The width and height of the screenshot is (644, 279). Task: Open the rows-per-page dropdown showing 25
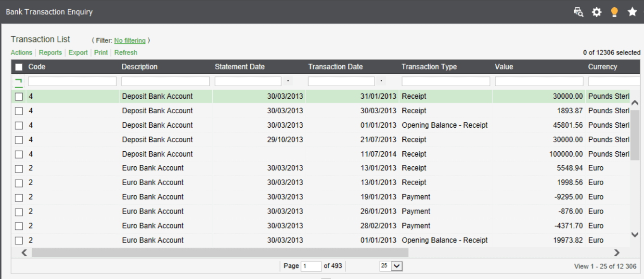(391, 266)
